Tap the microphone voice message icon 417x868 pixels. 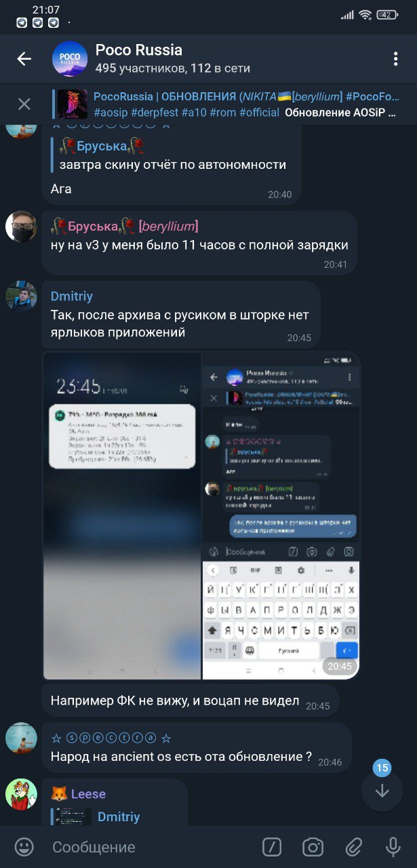pyautogui.click(x=393, y=847)
